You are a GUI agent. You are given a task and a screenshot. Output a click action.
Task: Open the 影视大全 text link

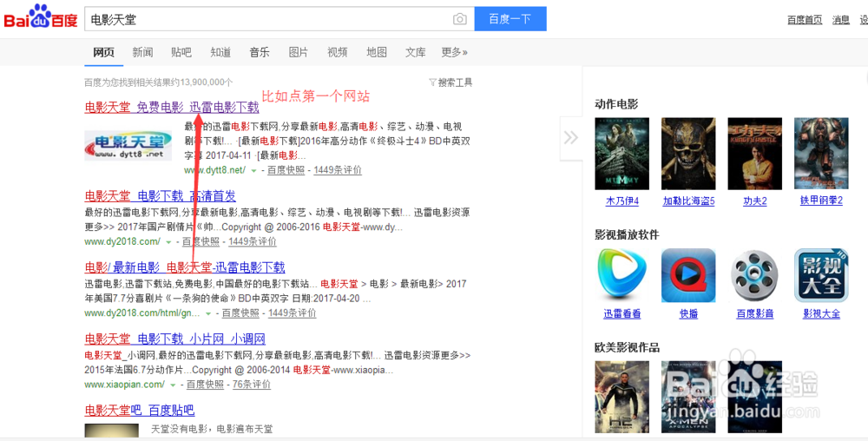[821, 314]
